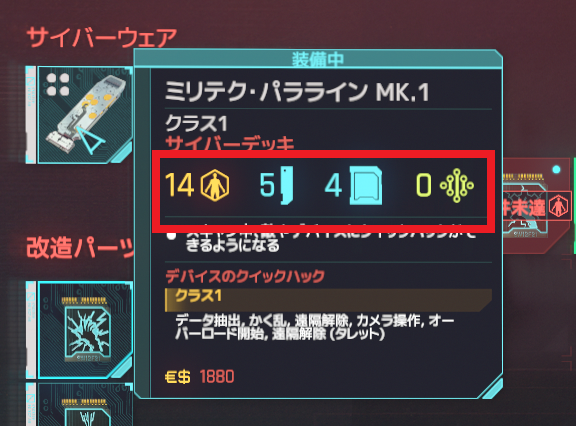
Task: Click the white bullet before ability description
Action: 172,235
